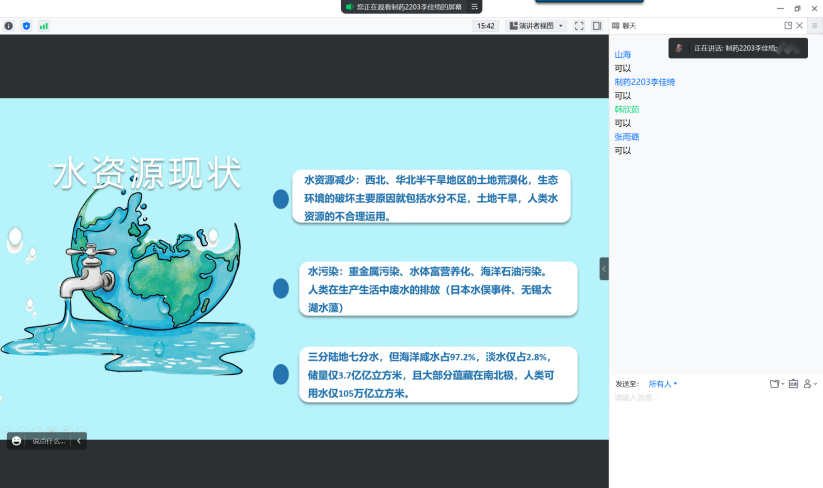
Task: Click the 说点什么 quick message field
Action: coord(48,440)
